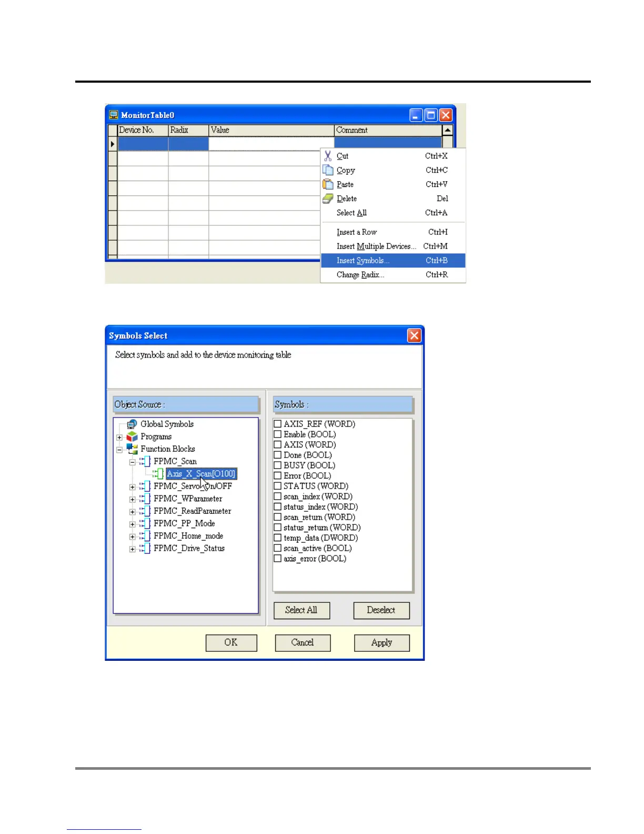Click the Cut scissors icon

[328, 156]
